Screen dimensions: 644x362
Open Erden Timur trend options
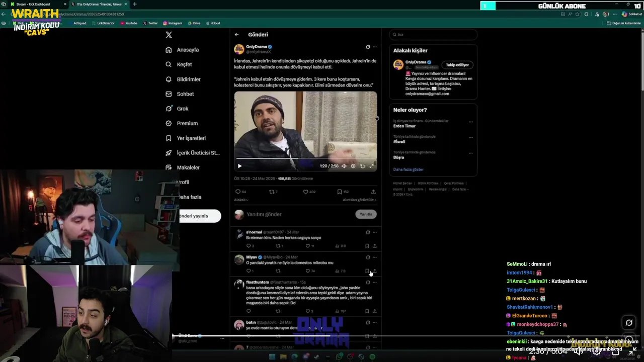click(x=471, y=122)
